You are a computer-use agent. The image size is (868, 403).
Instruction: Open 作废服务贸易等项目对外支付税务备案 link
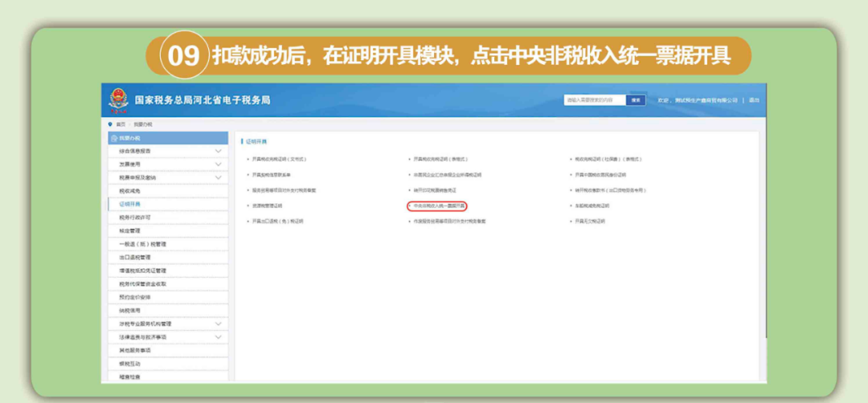pos(449,221)
